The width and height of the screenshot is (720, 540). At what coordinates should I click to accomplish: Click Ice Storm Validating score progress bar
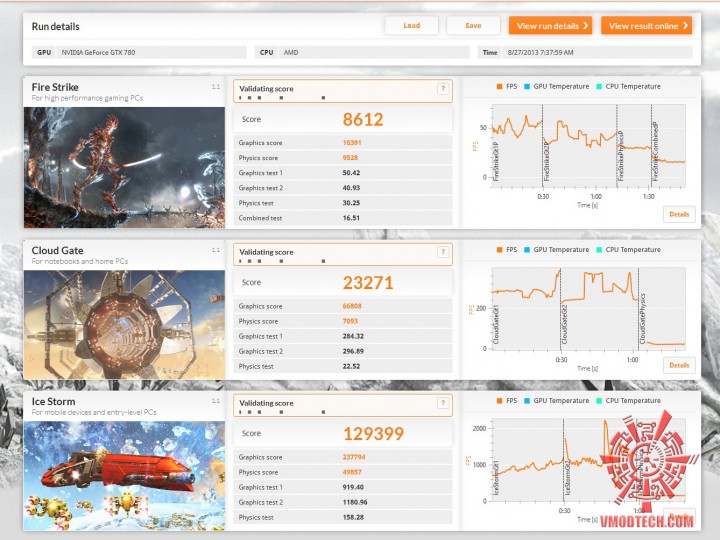pos(282,412)
